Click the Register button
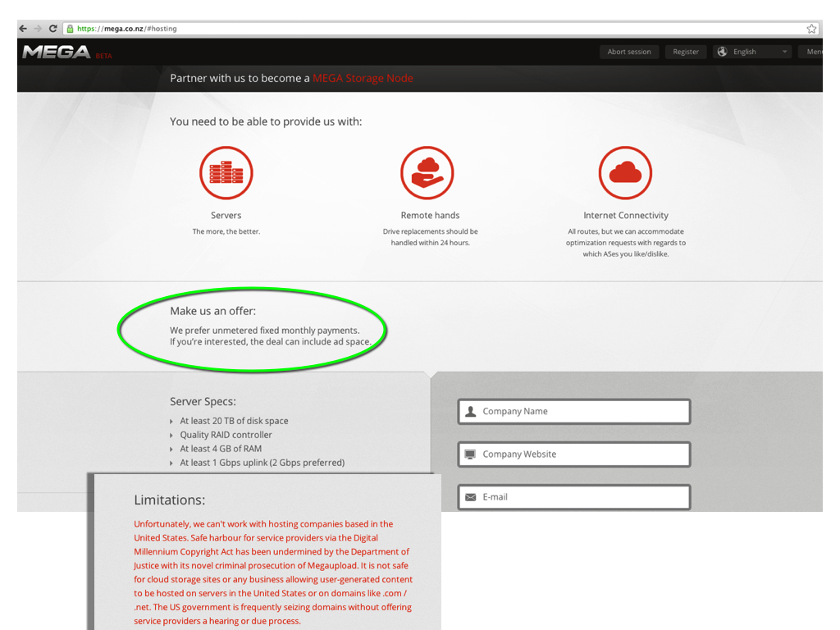Screen dimensions: 840x630 pos(686,52)
